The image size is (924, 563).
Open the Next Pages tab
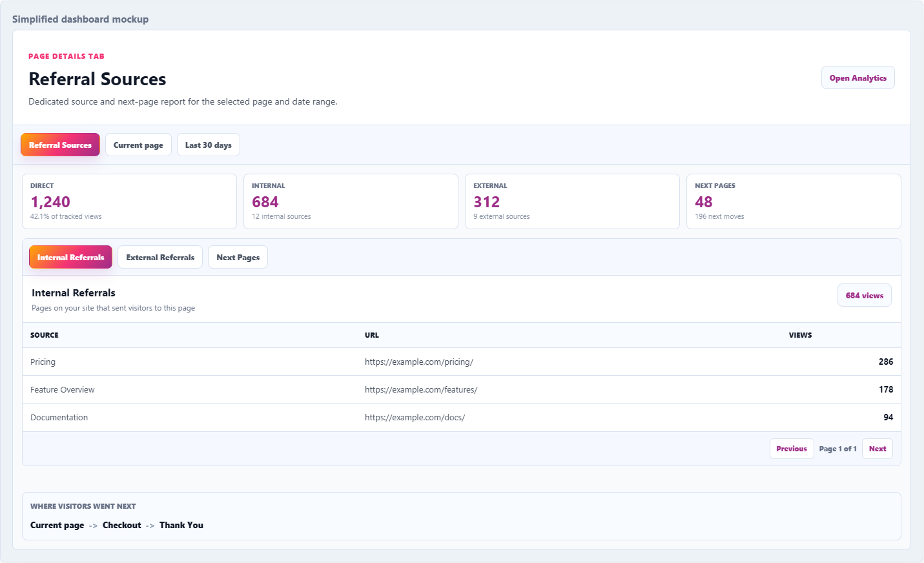click(238, 257)
